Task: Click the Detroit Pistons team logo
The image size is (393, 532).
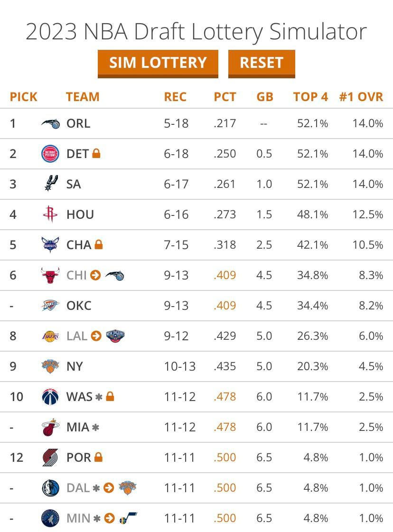Action: click(50, 154)
